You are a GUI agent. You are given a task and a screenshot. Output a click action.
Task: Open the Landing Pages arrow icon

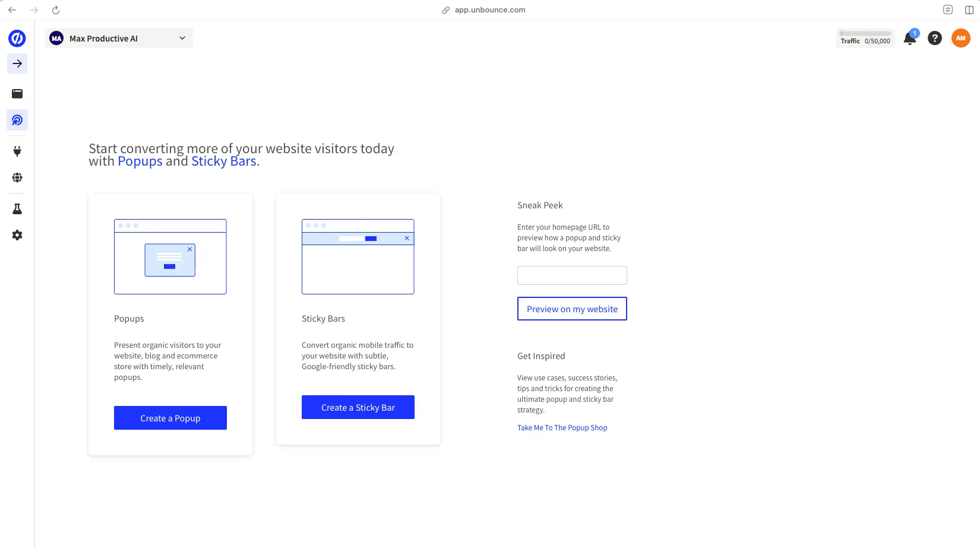(x=17, y=64)
